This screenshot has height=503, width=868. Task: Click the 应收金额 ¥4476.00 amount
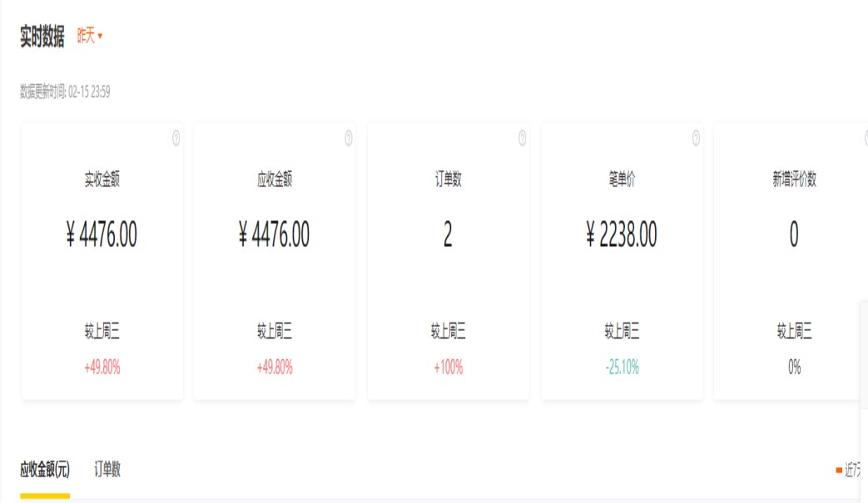pos(274,235)
